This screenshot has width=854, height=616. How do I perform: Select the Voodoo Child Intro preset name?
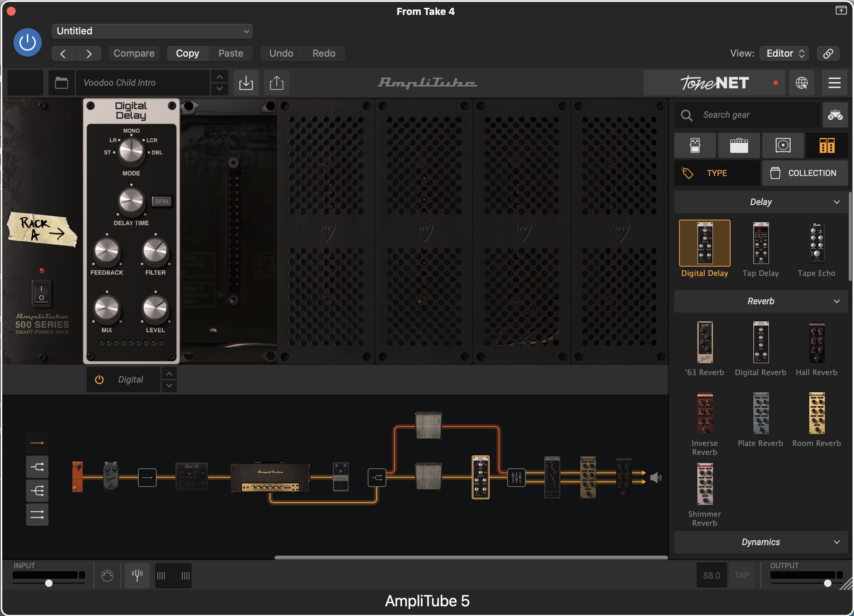coord(142,82)
